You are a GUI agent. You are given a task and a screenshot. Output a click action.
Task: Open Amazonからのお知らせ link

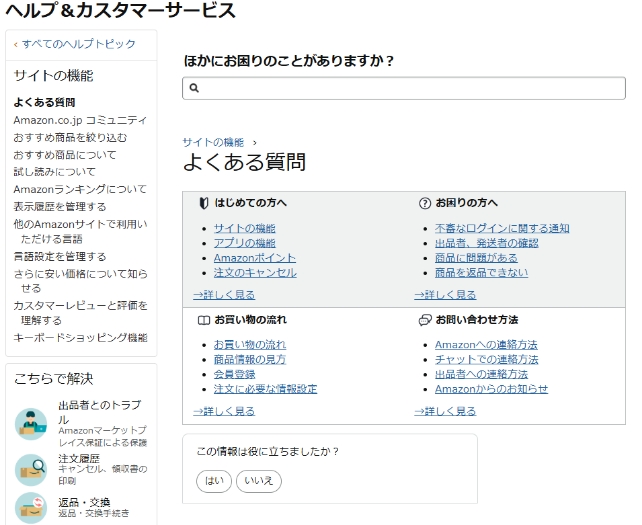pyautogui.click(x=491, y=389)
